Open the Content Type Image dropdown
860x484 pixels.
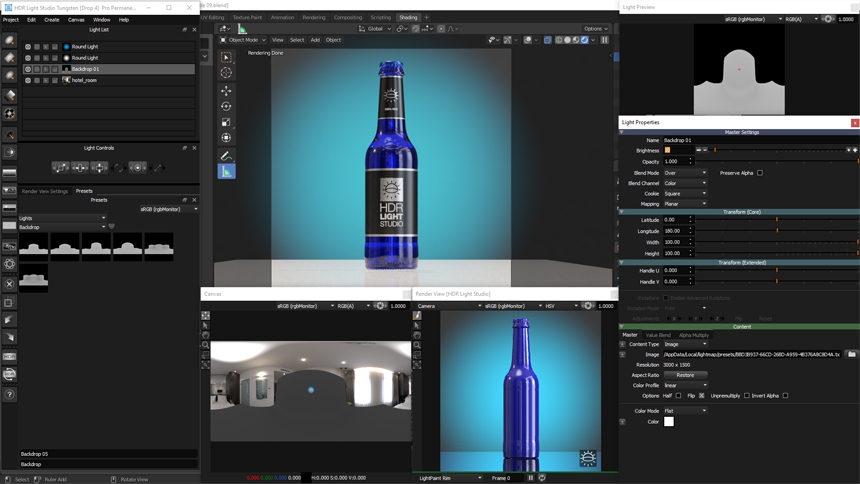click(685, 345)
